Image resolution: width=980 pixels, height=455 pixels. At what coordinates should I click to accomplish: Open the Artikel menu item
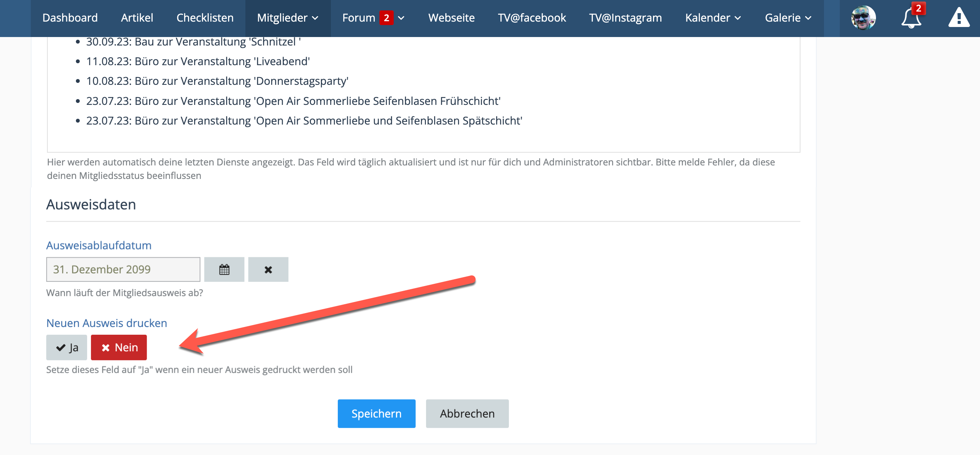tap(137, 18)
